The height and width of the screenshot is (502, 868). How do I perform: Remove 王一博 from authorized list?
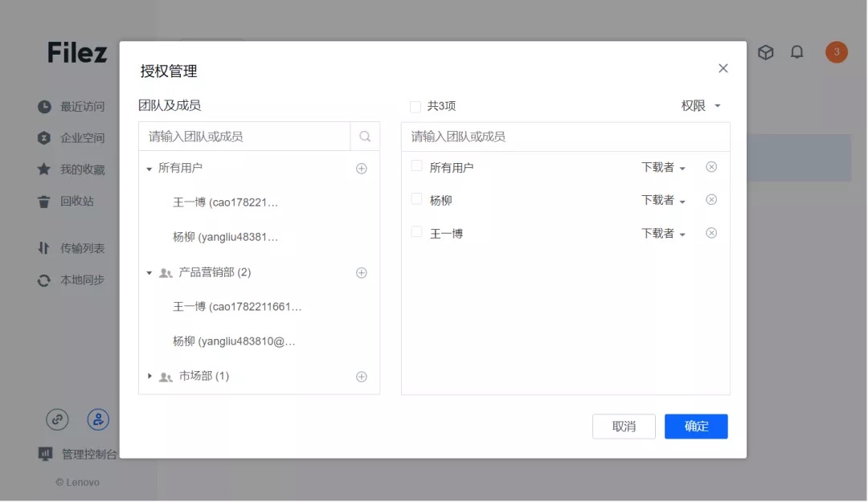(711, 233)
